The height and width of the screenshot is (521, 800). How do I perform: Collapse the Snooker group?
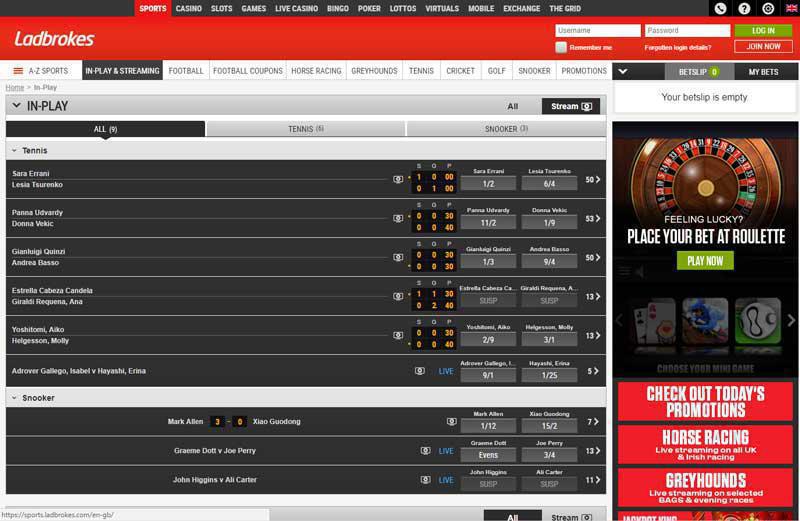tap(14, 398)
